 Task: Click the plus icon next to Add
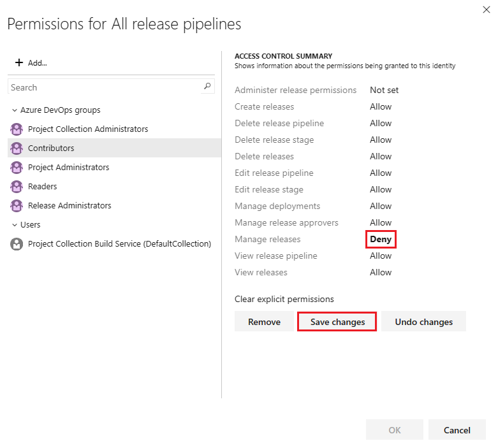click(x=18, y=62)
